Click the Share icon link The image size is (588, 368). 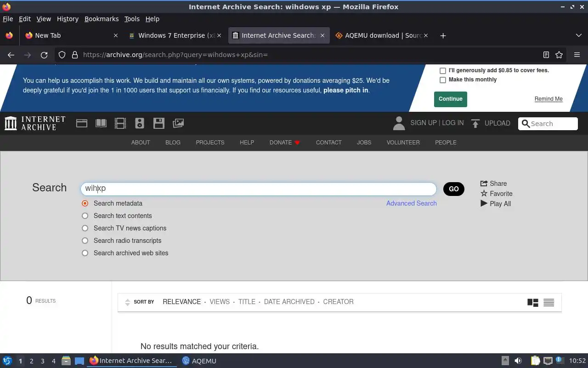[x=493, y=184]
